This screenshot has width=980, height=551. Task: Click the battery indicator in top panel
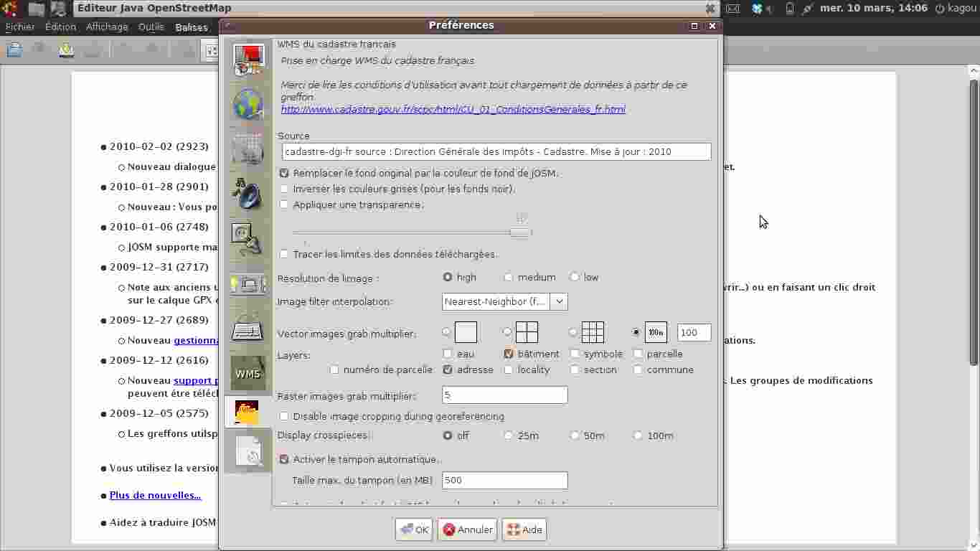click(x=790, y=9)
